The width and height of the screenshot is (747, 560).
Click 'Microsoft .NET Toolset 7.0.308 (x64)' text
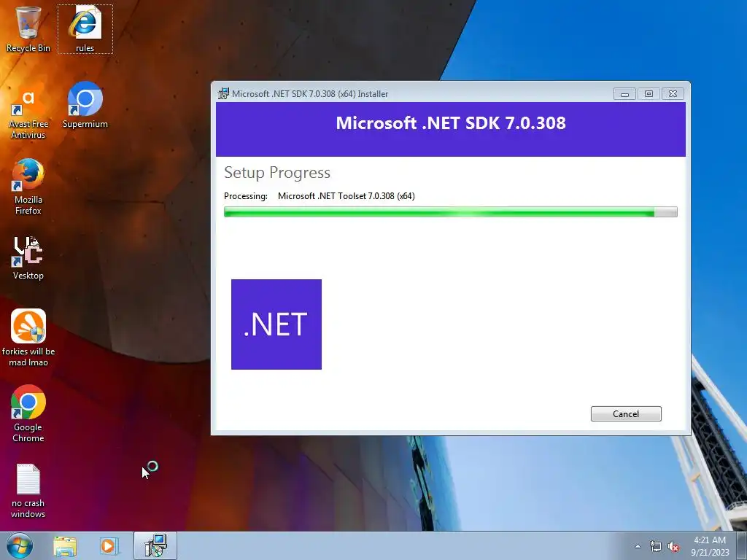[x=347, y=196]
